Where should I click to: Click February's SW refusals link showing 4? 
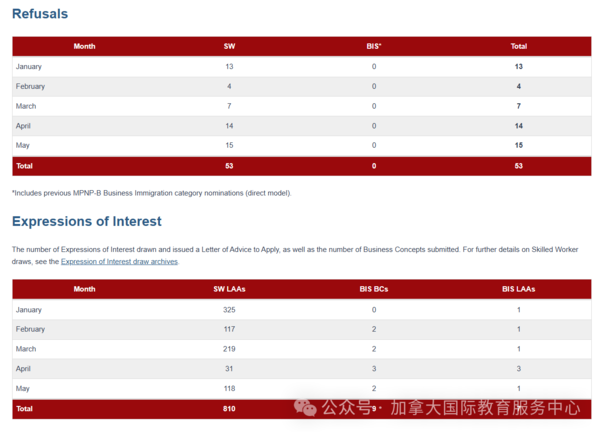pos(229,86)
